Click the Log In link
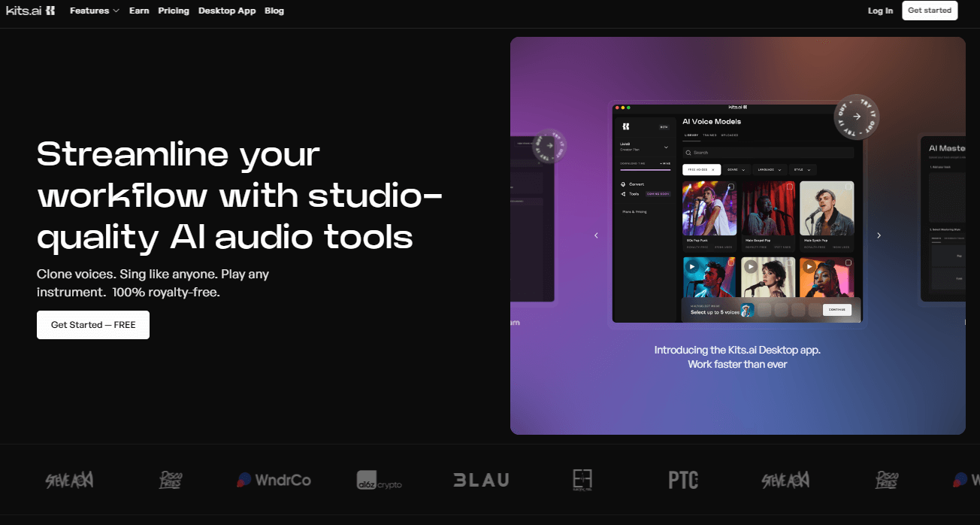The image size is (980, 525). tap(880, 11)
